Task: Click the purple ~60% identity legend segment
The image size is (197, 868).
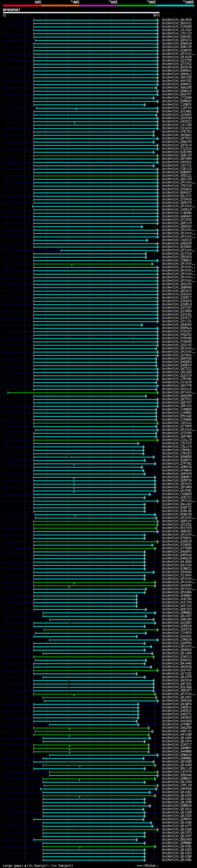Action: click(99, 6)
